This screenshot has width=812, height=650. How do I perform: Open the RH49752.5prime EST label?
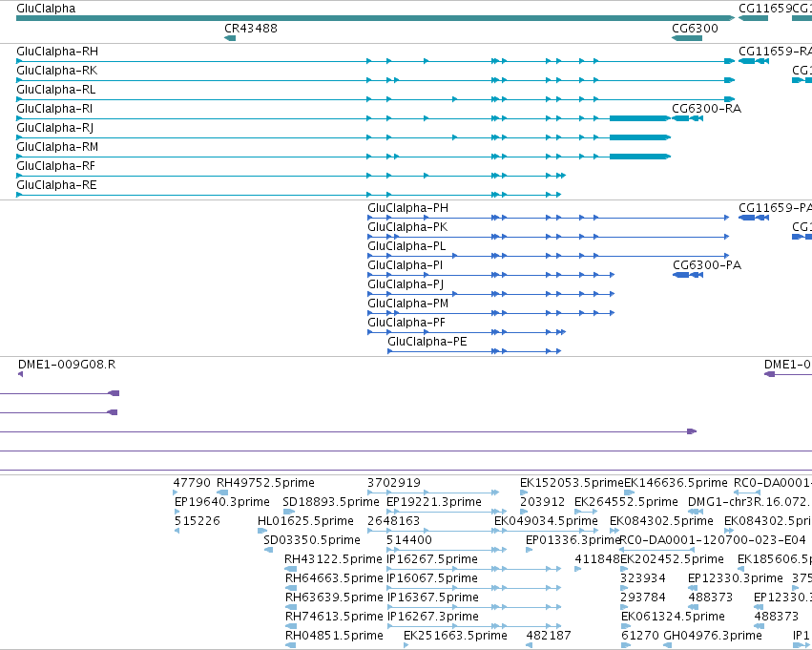[x=265, y=483]
